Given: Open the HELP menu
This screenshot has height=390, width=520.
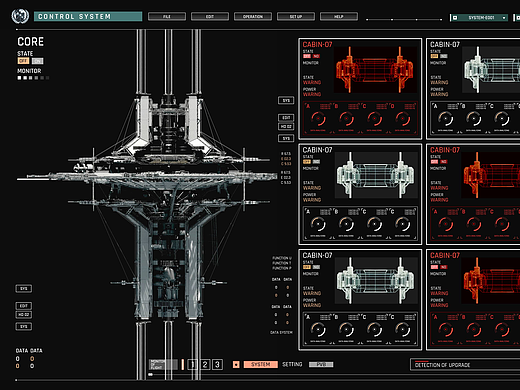Looking at the screenshot, I should [x=339, y=16].
